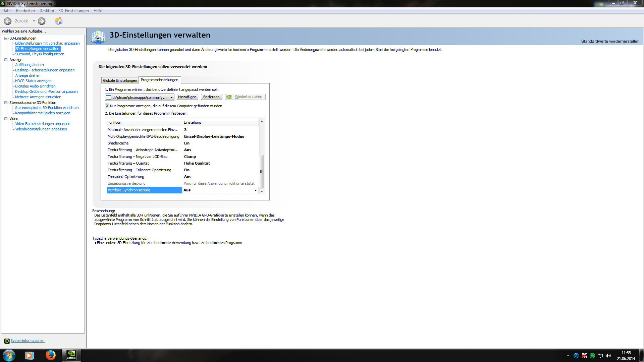
Task: Click the NVIDIA taskbar icon
Action: click(71, 355)
